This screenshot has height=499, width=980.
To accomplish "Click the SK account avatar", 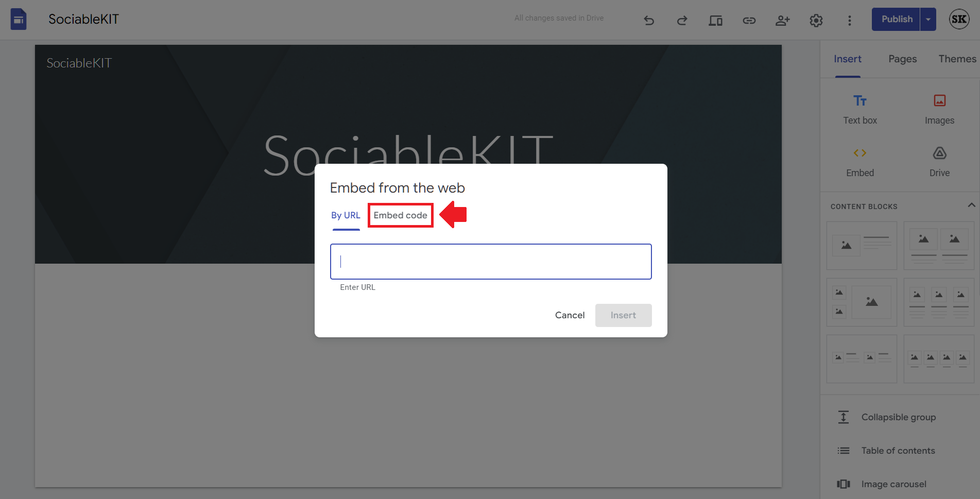I will (x=959, y=20).
